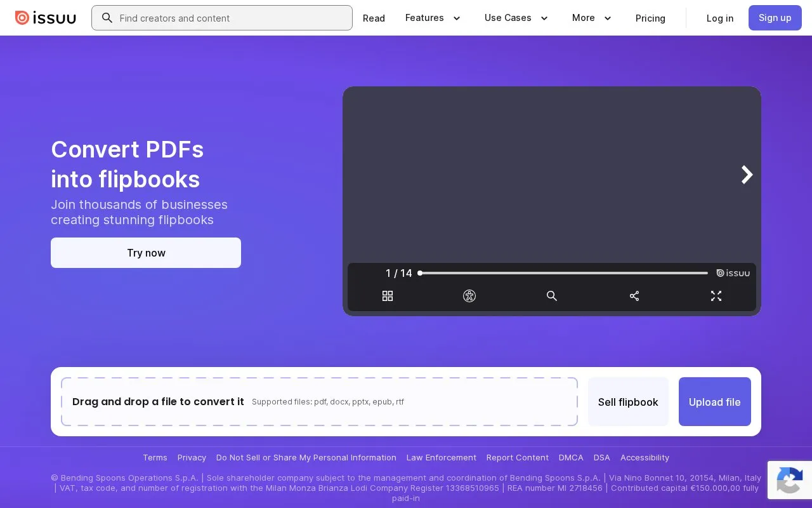The width and height of the screenshot is (812, 508).
Task: Click Log in
Action: point(720,18)
